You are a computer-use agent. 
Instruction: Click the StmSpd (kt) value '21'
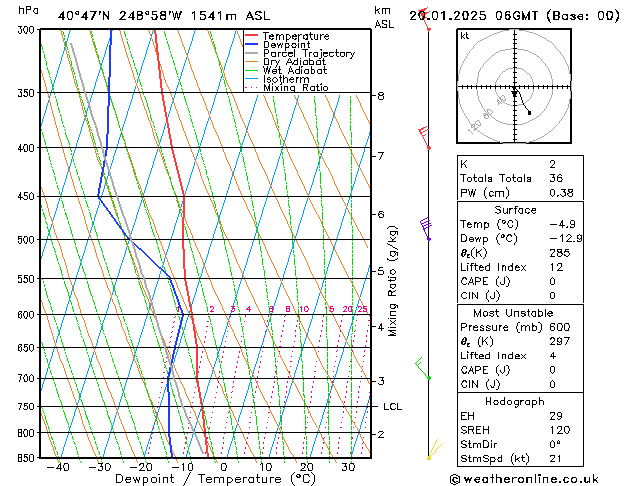(x=556, y=458)
